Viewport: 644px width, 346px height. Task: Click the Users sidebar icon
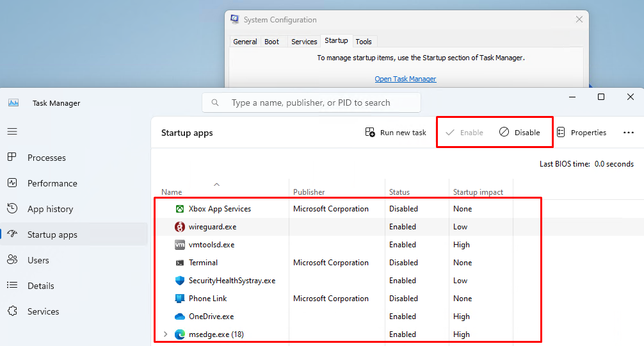12,259
